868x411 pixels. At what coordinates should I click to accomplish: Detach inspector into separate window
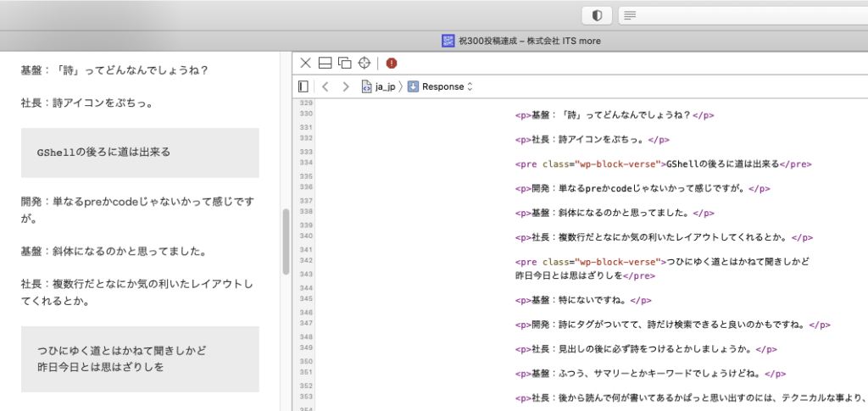(344, 63)
